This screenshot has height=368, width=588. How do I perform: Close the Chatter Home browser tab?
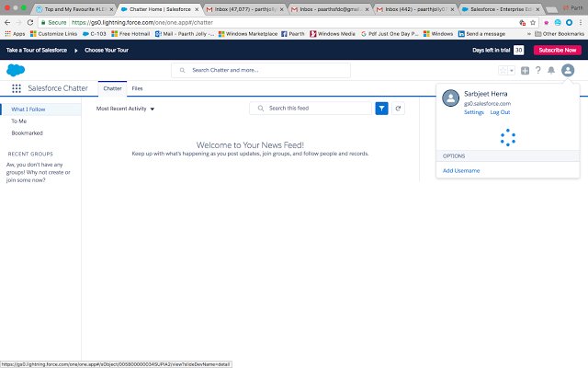[x=197, y=9]
